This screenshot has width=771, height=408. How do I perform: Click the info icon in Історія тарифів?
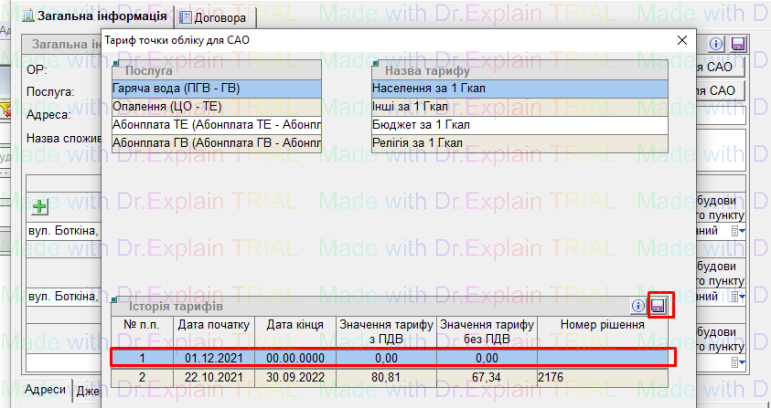point(639,307)
